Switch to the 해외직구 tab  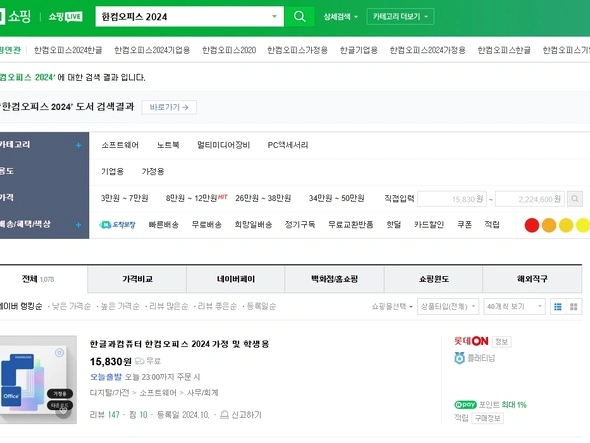point(532,279)
